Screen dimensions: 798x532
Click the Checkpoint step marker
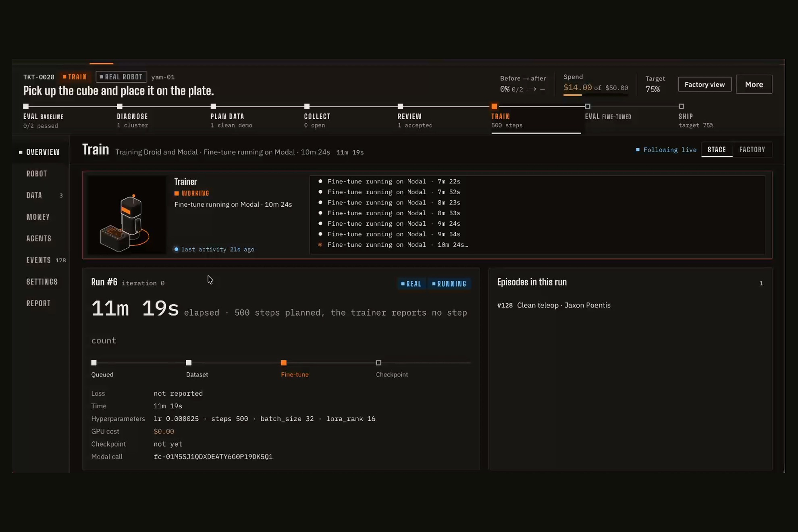(378, 363)
